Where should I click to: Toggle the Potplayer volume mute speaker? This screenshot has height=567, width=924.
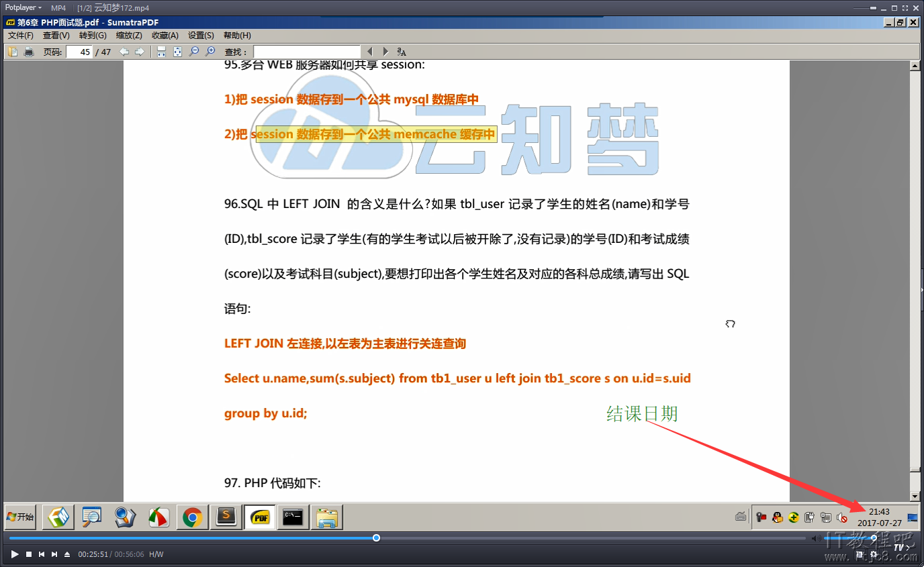[816, 538]
